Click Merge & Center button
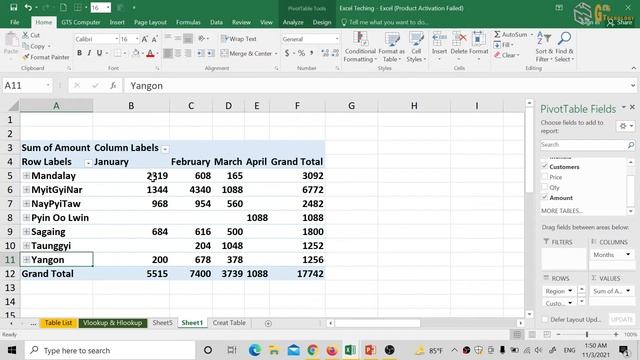Screen dimensions: 640x360 (x=247, y=53)
